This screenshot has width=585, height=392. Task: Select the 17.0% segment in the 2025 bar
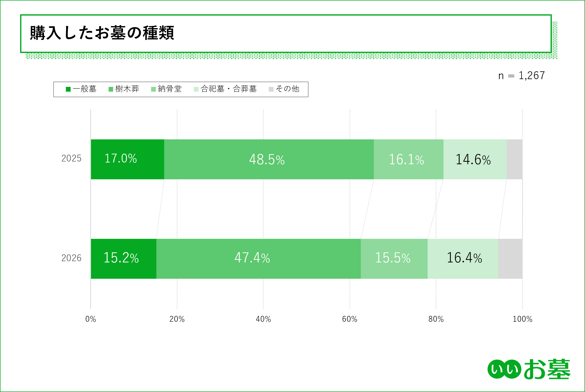point(127,159)
